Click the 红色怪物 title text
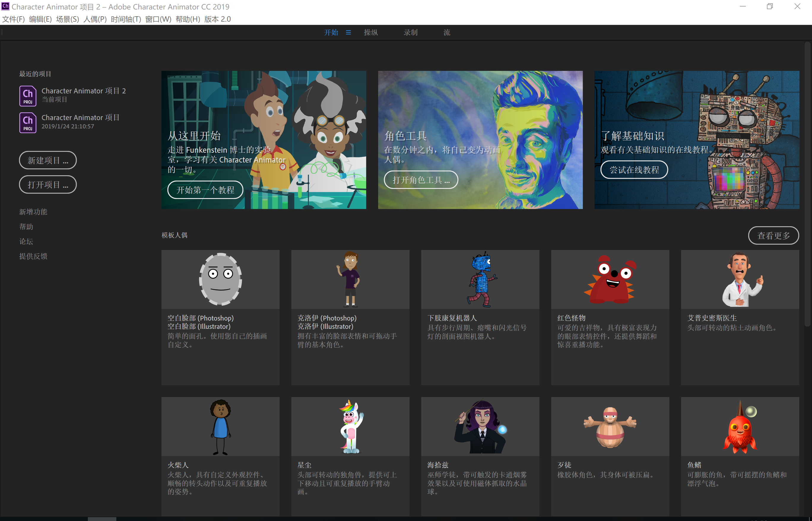This screenshot has width=812, height=521. tap(571, 318)
